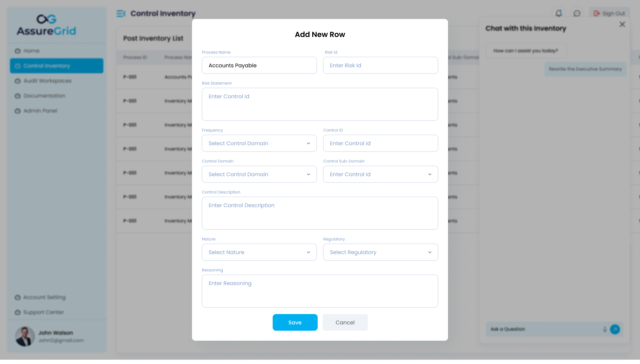Click the Documentation icon in the sidebar
The width and height of the screenshot is (640, 364).
click(18, 96)
